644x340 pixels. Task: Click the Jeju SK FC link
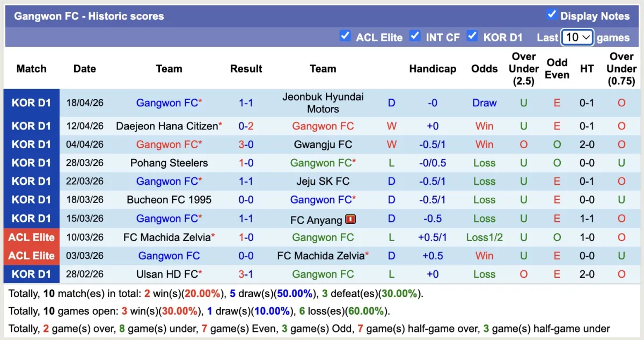point(323,181)
